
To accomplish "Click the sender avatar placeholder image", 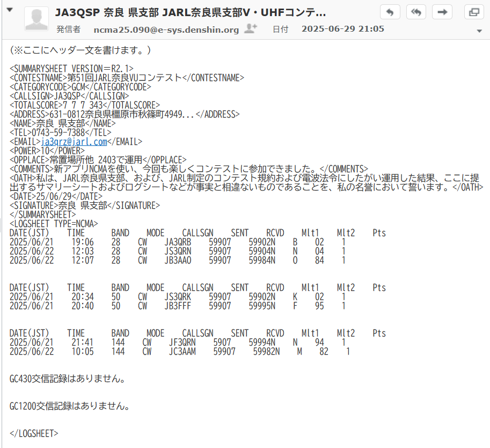I will click(36, 19).
